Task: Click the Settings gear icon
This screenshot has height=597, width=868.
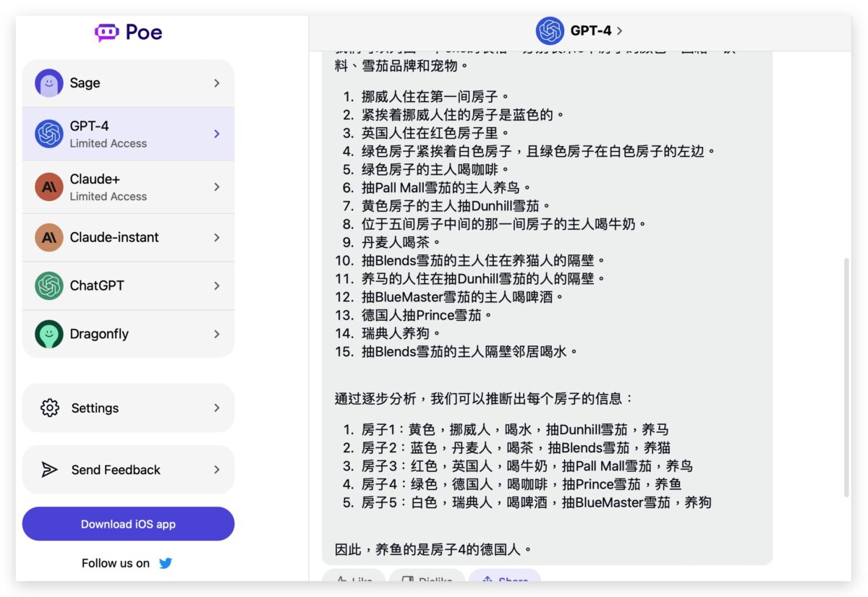Action: 50,408
